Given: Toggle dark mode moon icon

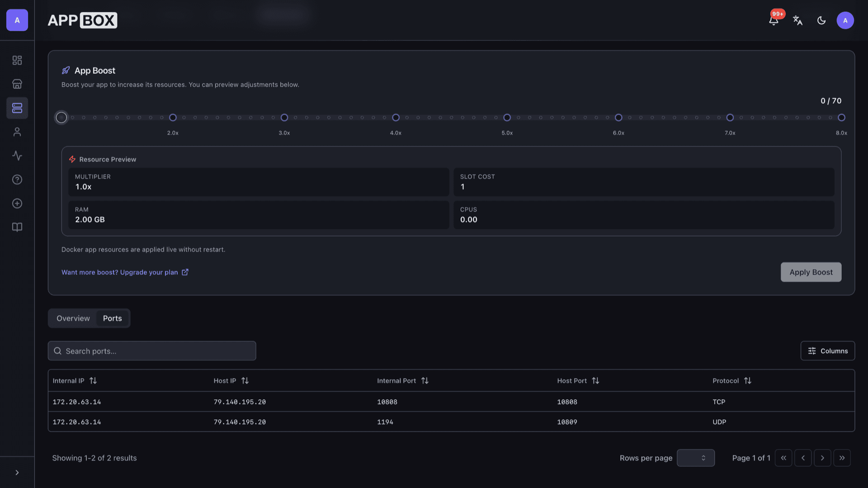Looking at the screenshot, I should click(x=821, y=20).
